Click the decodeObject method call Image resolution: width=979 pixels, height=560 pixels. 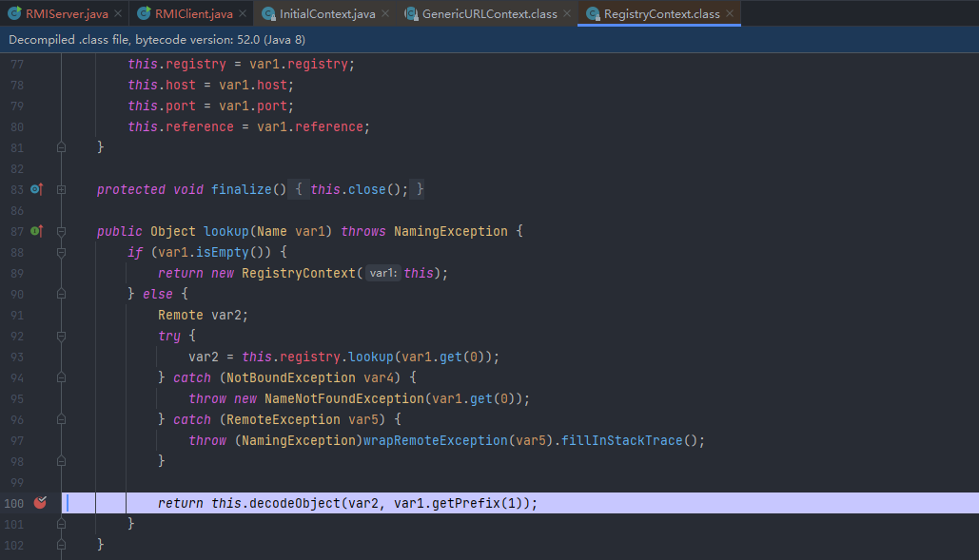295,503
